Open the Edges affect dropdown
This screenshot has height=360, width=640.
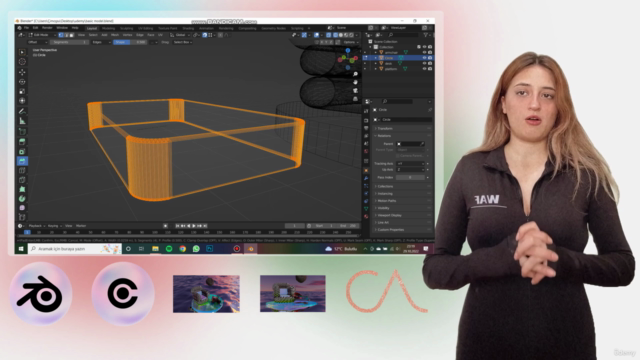(101, 42)
